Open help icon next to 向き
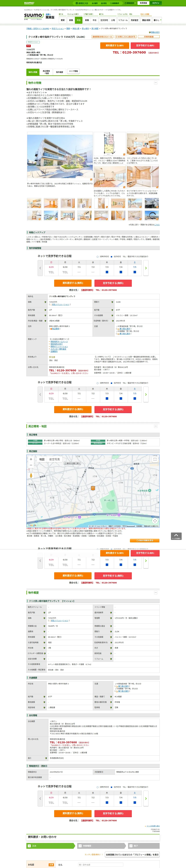186x868 pixels. 111,648
